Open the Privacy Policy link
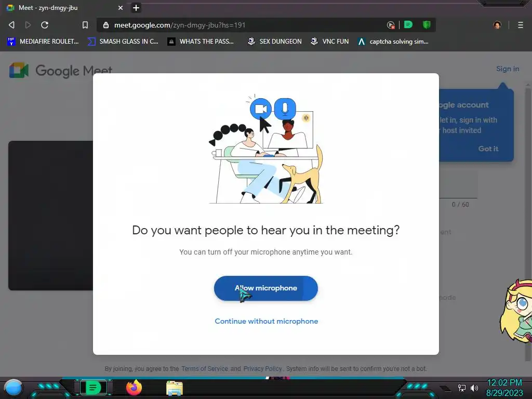This screenshot has height=399, width=532. coord(262,368)
